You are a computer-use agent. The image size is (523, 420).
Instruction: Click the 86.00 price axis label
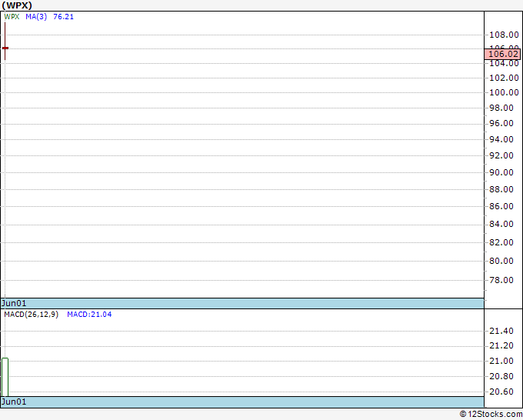pyautogui.click(x=501, y=206)
